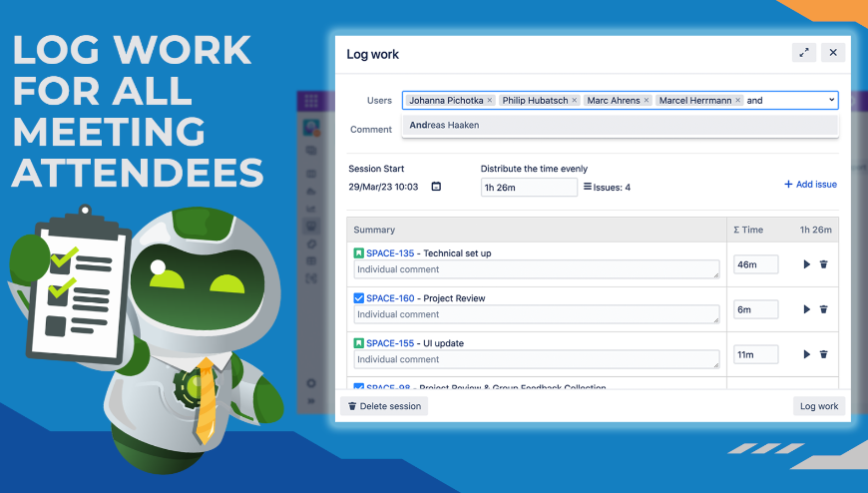Click SPACE-135 story type icon
This screenshot has width=868, height=493.
(x=359, y=253)
